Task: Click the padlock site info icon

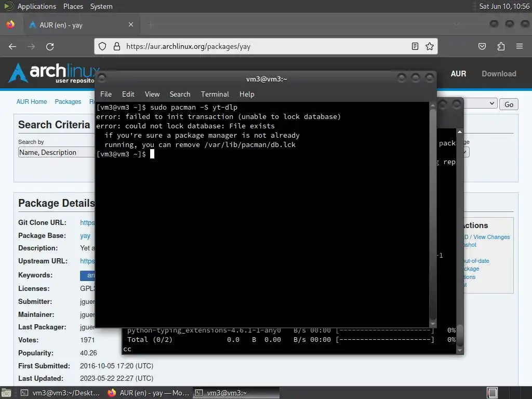Action: point(117,46)
